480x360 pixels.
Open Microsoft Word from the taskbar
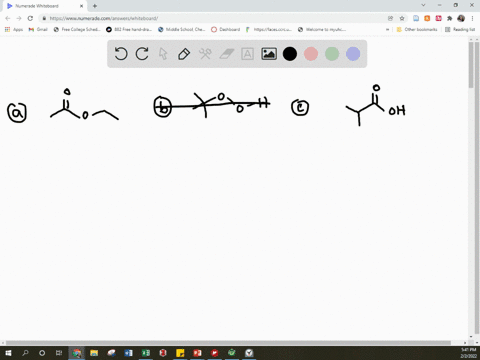(x=128, y=353)
